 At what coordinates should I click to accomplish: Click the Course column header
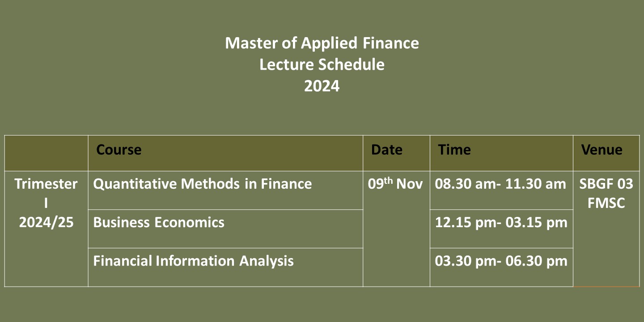point(119,150)
